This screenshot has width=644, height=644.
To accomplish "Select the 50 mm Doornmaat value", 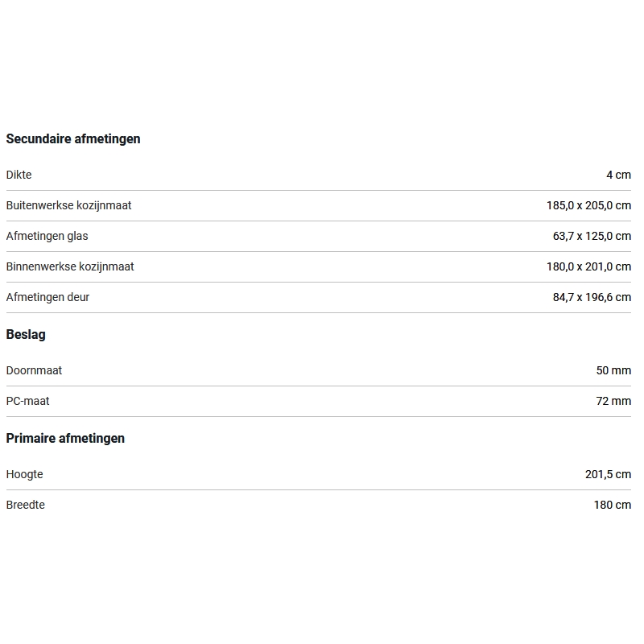I will (x=613, y=370).
